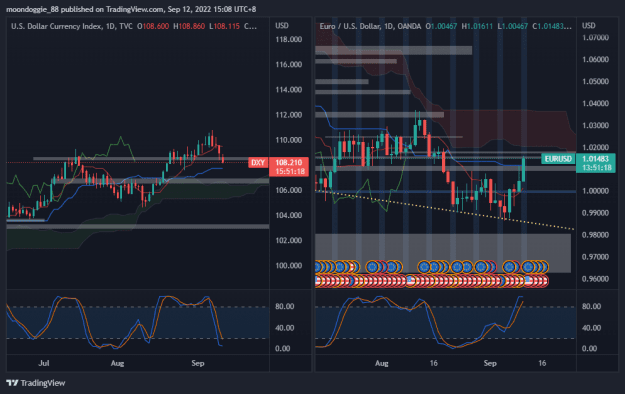Screen dimensions: 625x394
Task: Click the H1.01611 high value on EURUSD
Action: (477, 26)
